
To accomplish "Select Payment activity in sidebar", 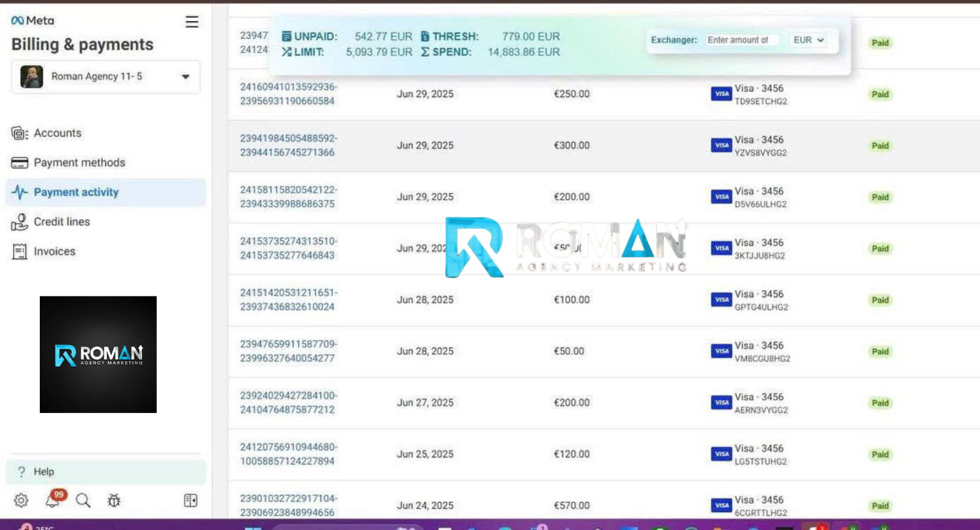I will [76, 192].
